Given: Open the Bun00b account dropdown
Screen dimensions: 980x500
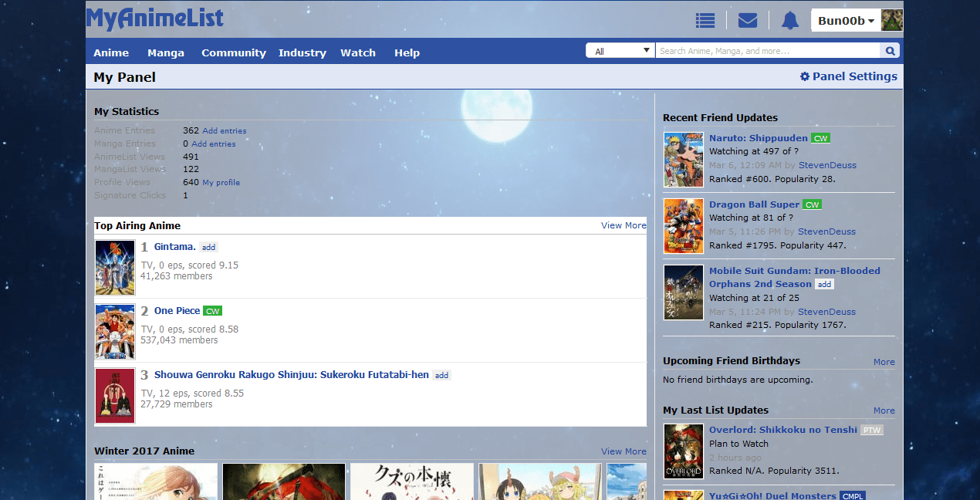Looking at the screenshot, I should (x=847, y=20).
